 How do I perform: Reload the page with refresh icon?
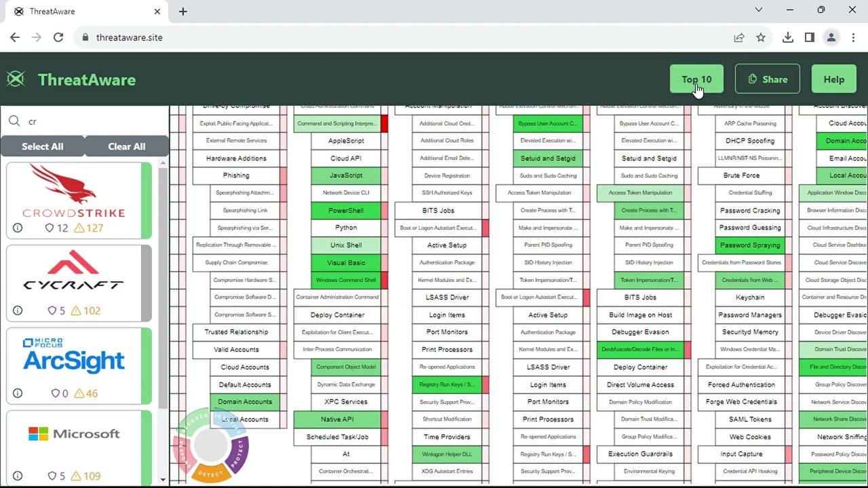tap(58, 37)
